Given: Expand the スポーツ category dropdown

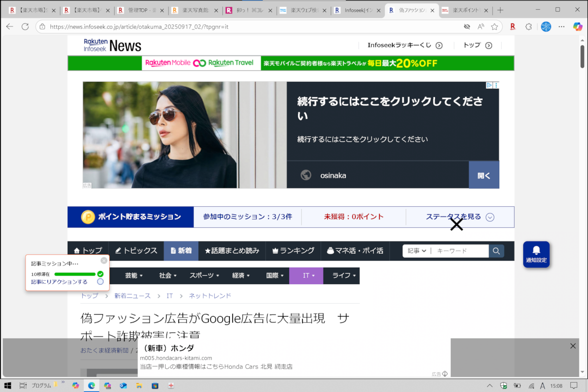Looking at the screenshot, I should click(204, 276).
